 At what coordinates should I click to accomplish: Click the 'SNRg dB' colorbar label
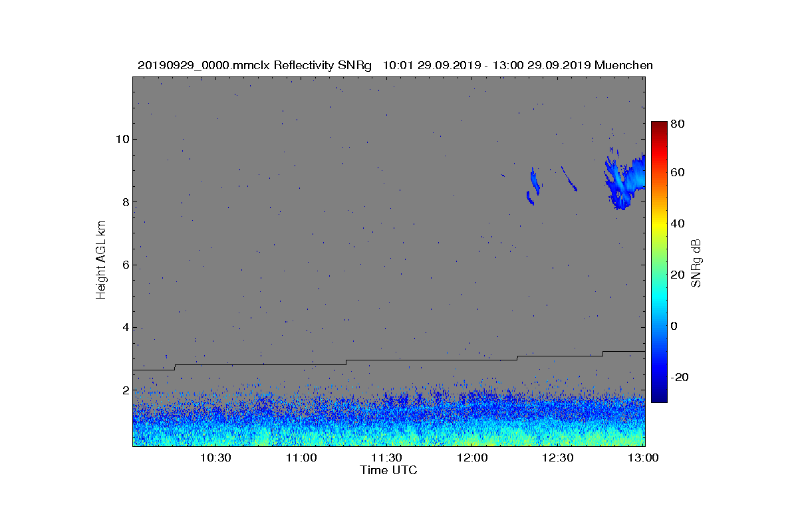pyautogui.click(x=696, y=263)
